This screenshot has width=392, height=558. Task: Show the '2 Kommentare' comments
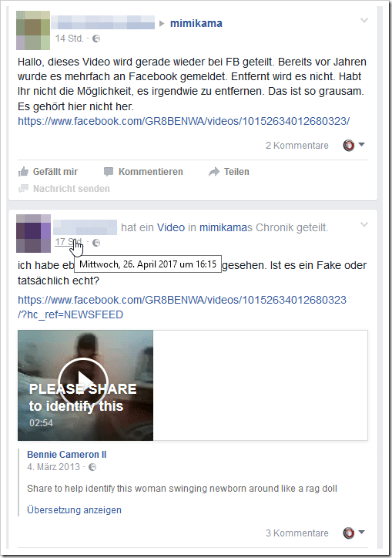(x=297, y=146)
